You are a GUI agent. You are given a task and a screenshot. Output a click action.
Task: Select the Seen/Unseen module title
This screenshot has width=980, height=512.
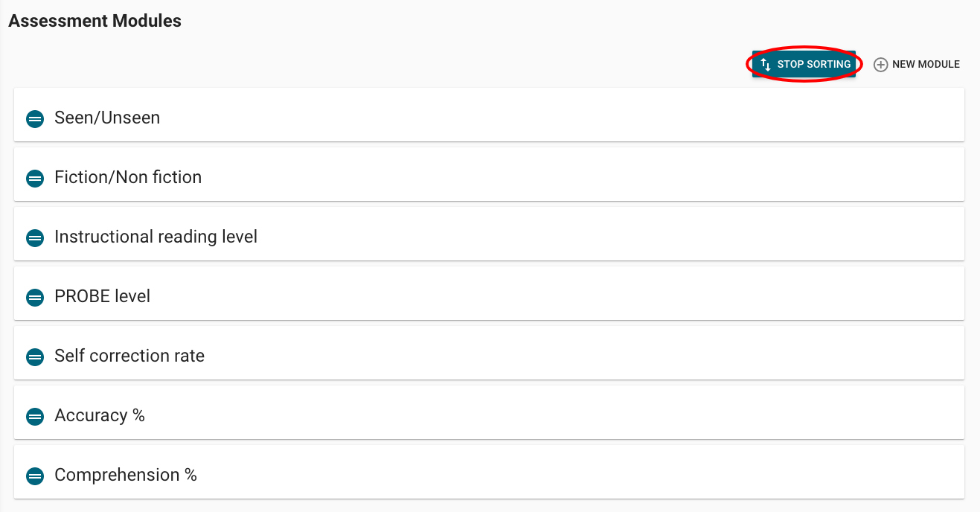(x=107, y=118)
